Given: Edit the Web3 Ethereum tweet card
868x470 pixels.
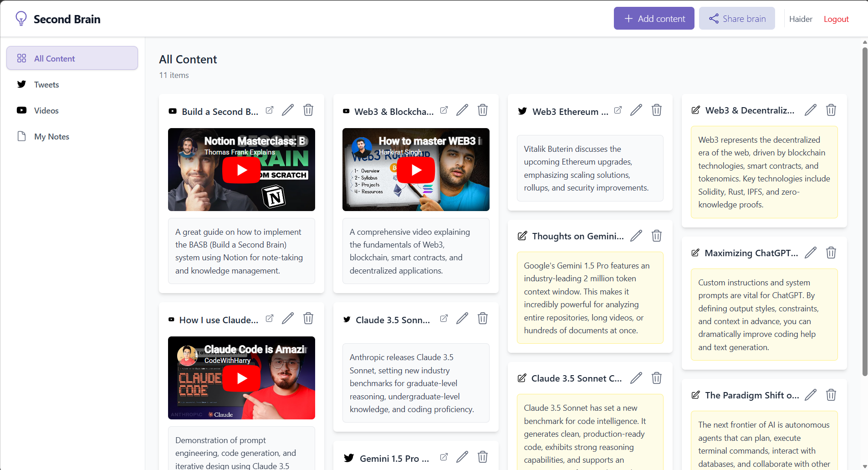Looking at the screenshot, I should pos(636,110).
